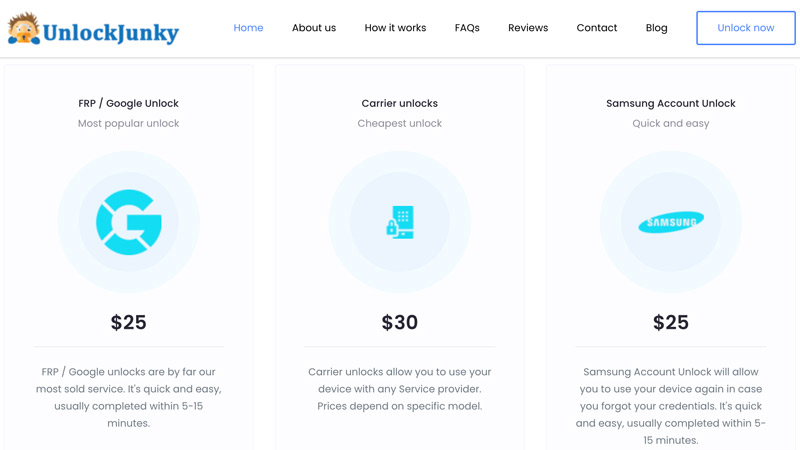Viewport: 800px width, 450px height.
Task: Select the Samsung Account Unlock heading
Action: tap(671, 103)
